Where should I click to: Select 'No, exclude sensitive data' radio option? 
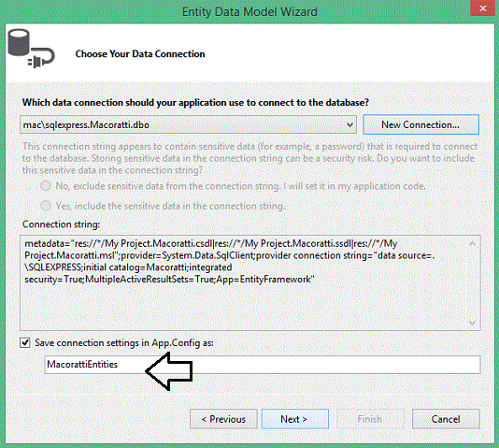tap(46, 186)
